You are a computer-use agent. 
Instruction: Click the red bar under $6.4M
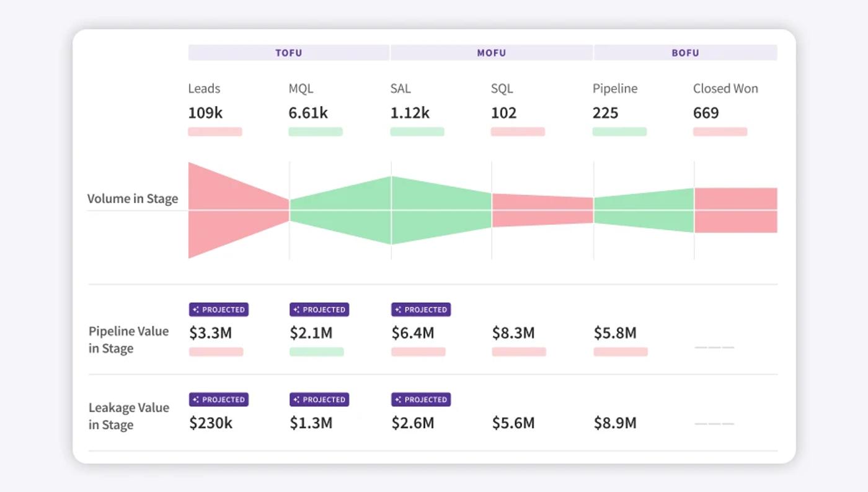click(x=418, y=352)
